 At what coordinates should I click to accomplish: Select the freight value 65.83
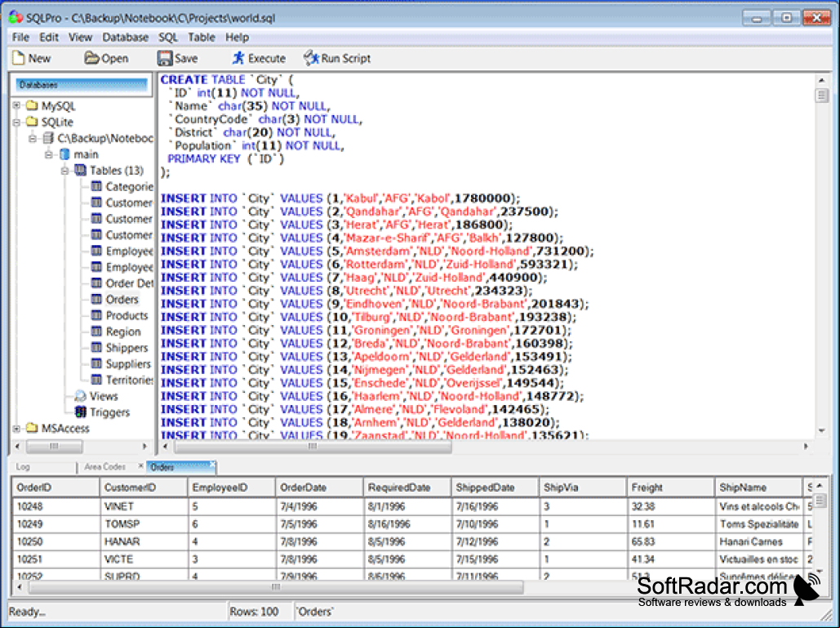(671, 541)
